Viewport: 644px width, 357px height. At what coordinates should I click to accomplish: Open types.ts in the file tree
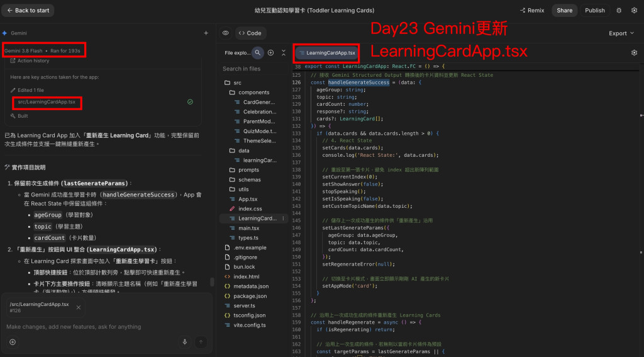point(244,238)
